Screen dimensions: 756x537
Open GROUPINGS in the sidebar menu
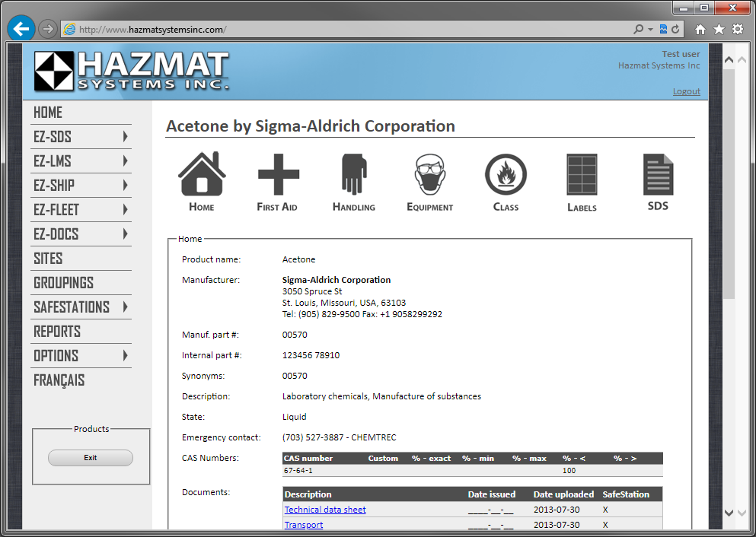pyautogui.click(x=63, y=283)
